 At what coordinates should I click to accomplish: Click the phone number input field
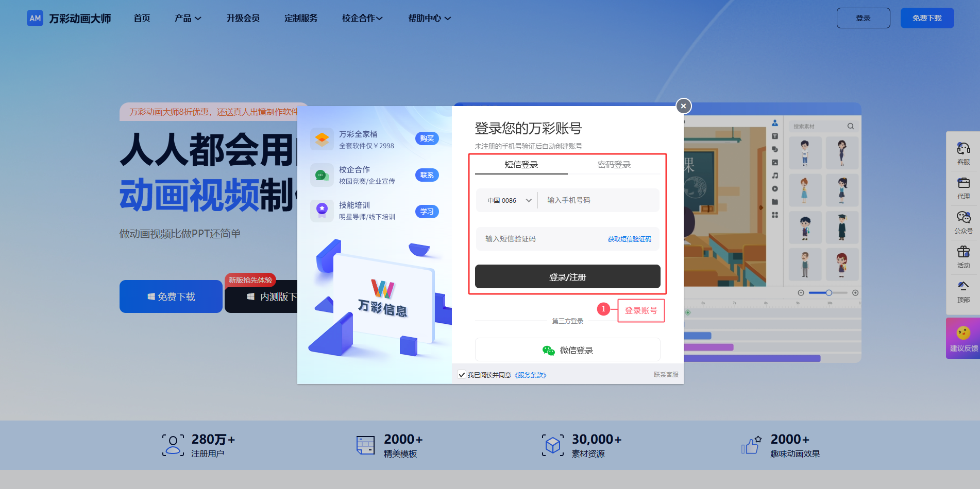point(598,201)
